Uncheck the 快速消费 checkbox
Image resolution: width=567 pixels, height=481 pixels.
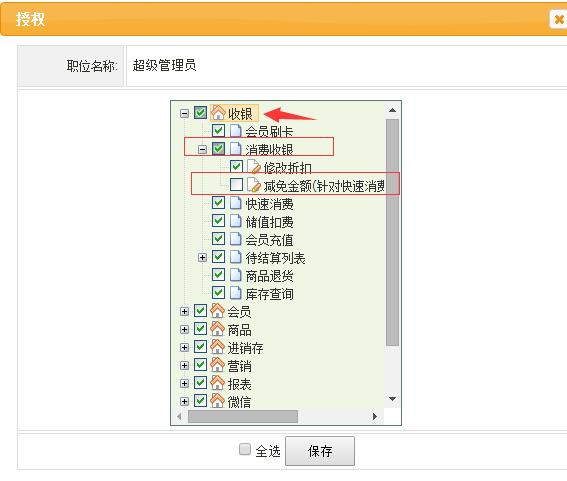point(218,203)
